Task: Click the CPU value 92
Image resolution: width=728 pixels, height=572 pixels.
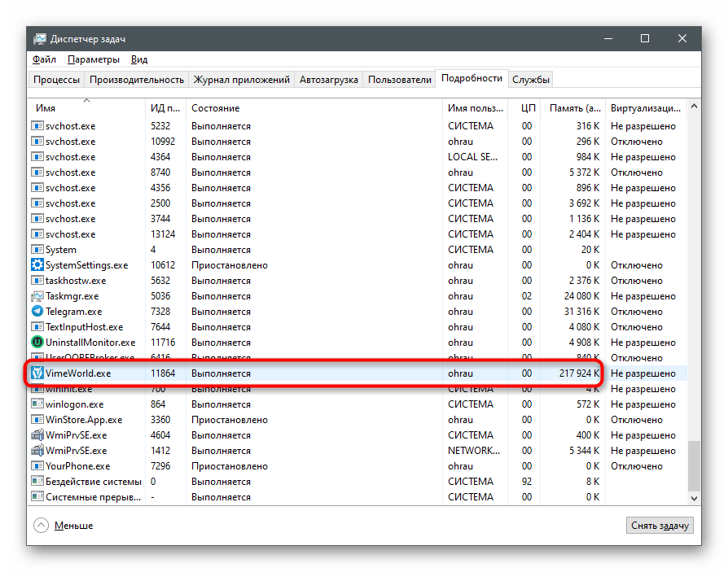Action: click(527, 482)
